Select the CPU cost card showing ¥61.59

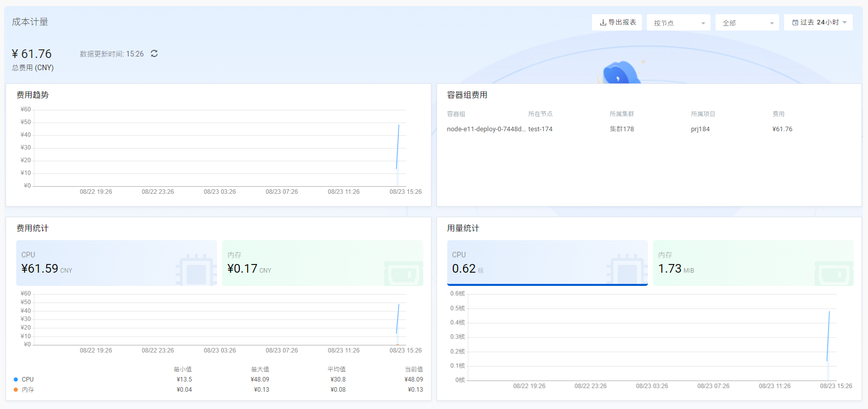[x=116, y=263]
